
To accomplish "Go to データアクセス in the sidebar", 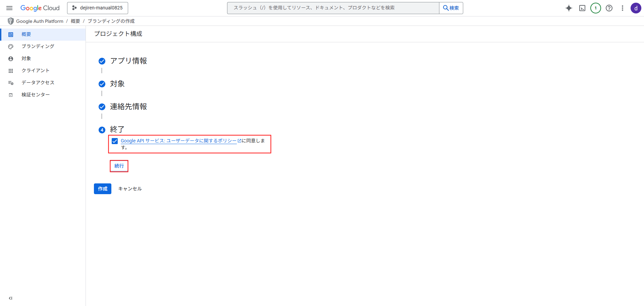I will (x=38, y=83).
